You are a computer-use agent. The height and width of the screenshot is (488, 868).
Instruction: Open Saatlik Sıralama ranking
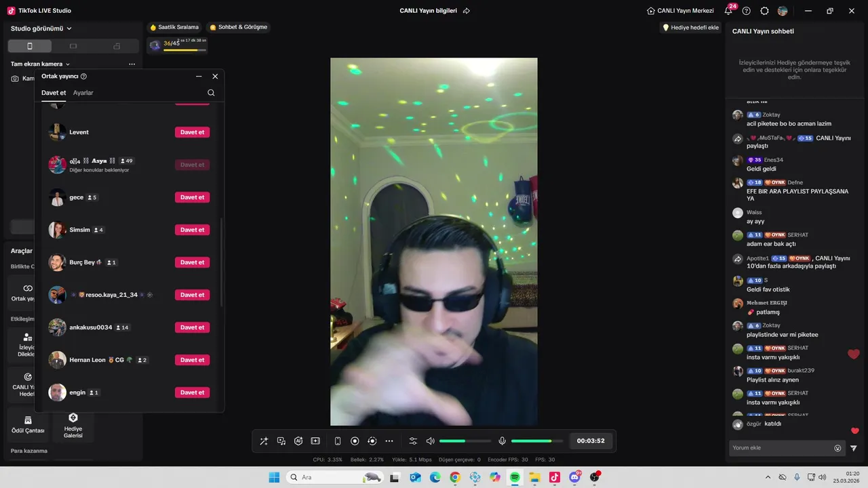click(x=174, y=27)
